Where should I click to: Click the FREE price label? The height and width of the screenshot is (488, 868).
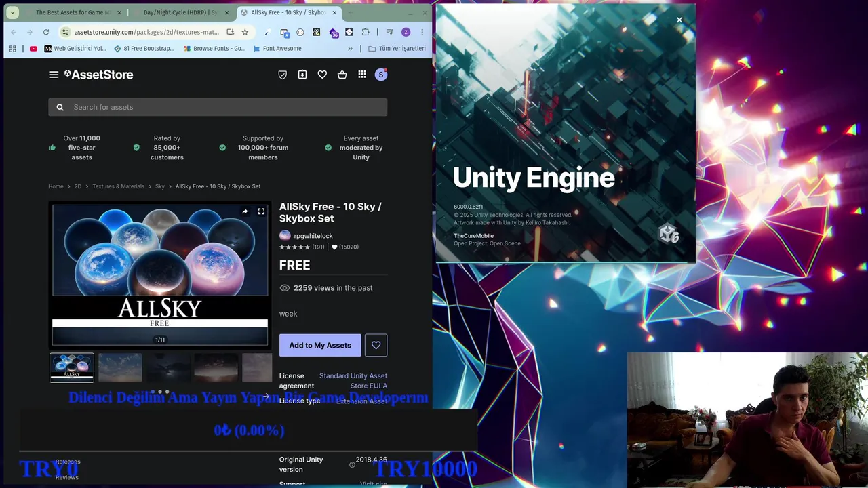pos(295,266)
